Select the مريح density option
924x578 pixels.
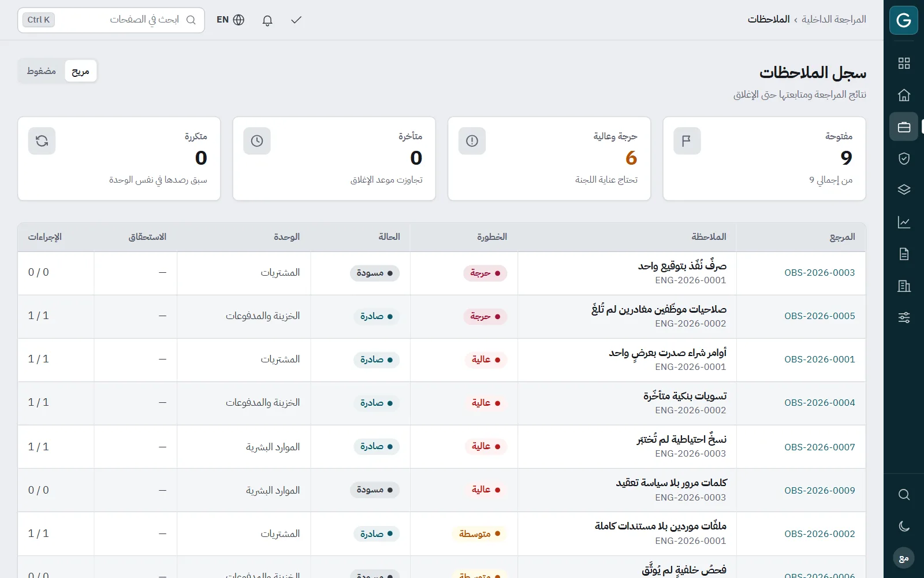coord(80,71)
